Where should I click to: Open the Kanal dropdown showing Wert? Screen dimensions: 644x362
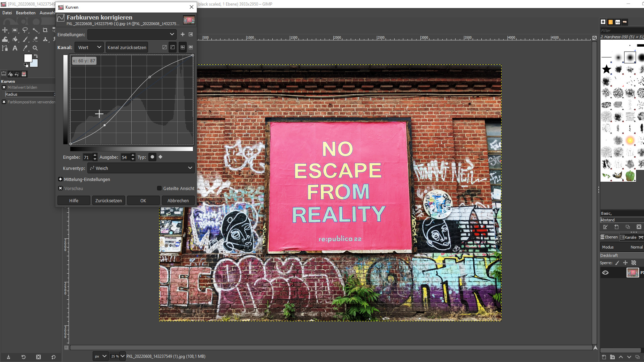89,47
